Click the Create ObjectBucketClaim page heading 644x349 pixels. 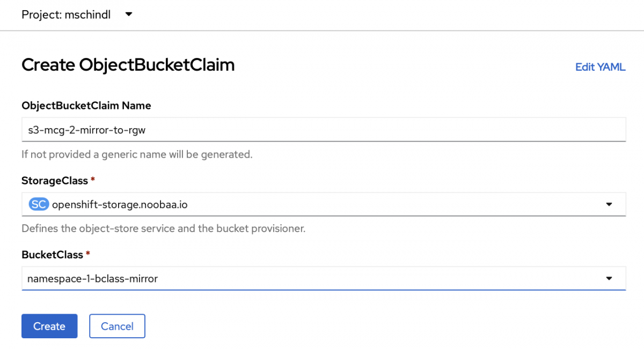tap(128, 65)
